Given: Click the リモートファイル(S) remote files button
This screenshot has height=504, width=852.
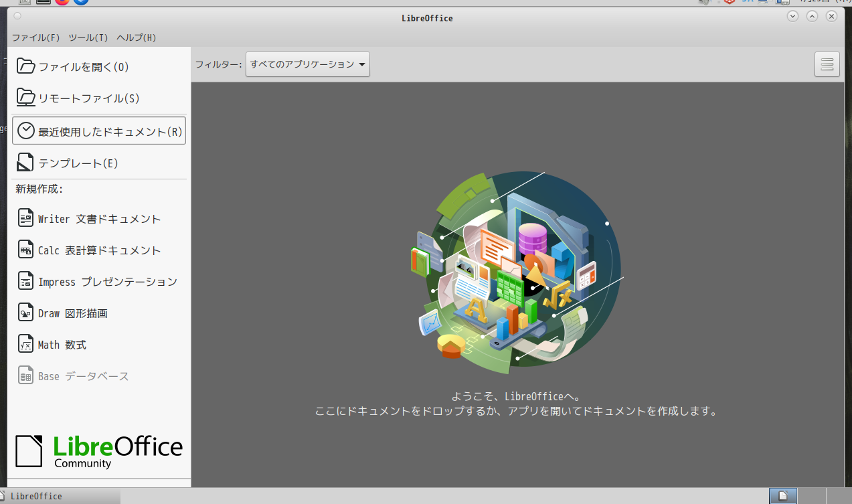Looking at the screenshot, I should pos(99,98).
